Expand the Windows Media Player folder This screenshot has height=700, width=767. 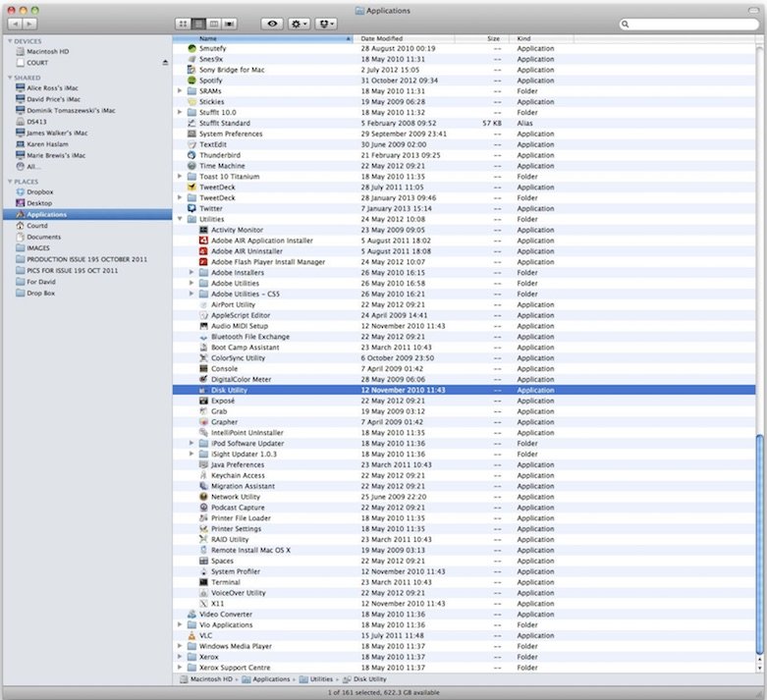click(x=180, y=646)
